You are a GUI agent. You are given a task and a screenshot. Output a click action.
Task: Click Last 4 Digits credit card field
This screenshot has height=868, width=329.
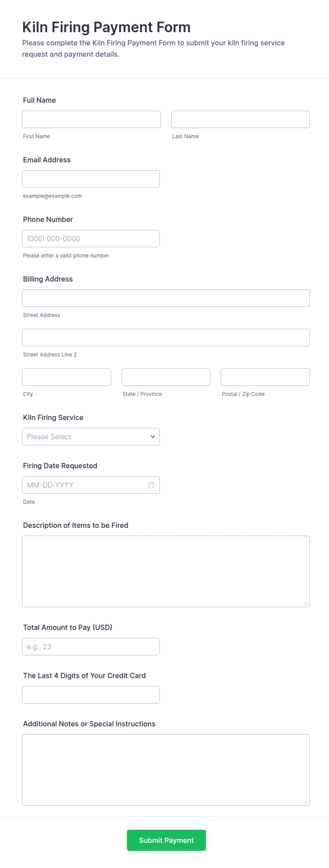[x=91, y=695]
